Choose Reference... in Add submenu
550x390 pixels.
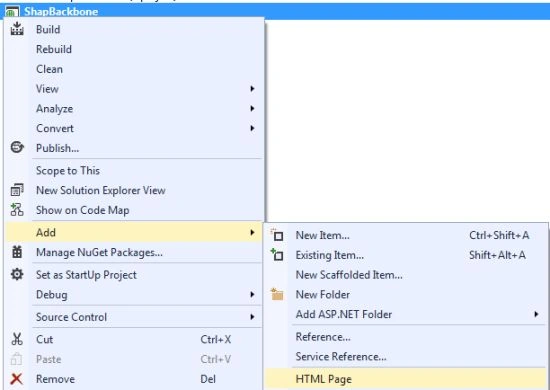click(406, 337)
